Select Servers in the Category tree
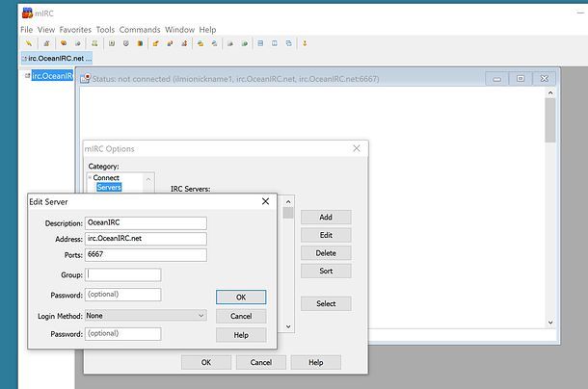 [x=109, y=187]
